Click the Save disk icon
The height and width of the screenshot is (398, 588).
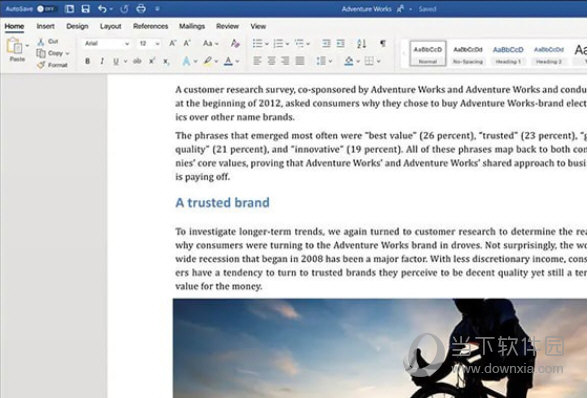coord(86,9)
